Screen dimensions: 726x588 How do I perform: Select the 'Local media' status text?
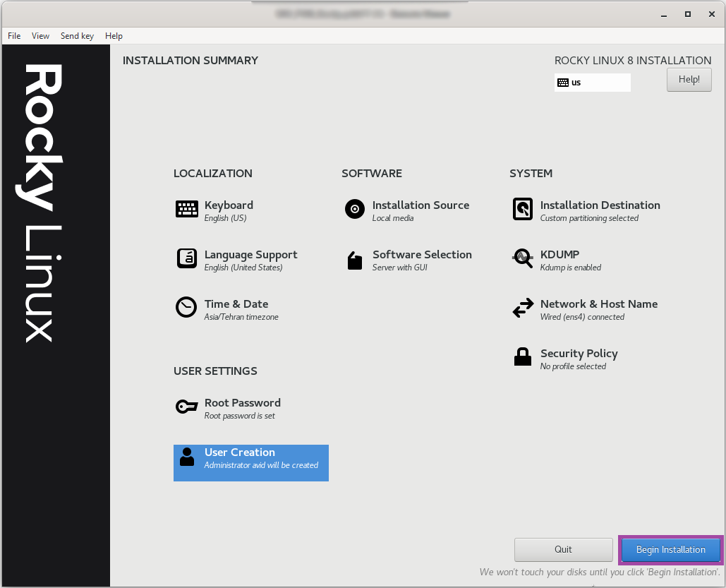click(393, 218)
